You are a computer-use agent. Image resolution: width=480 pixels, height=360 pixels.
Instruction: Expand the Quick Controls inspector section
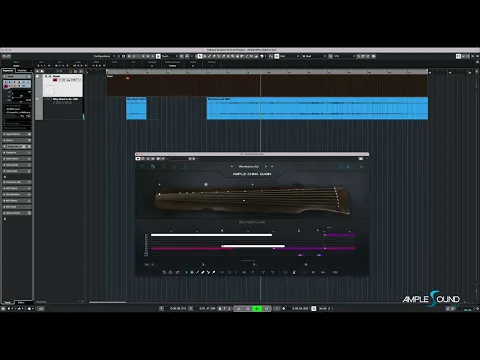pos(17,213)
